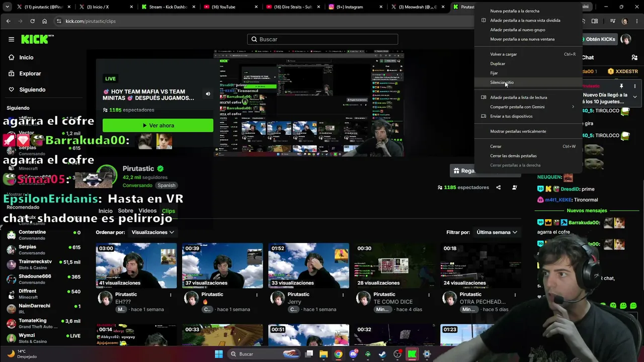Share the Pirutastic channel
The width and height of the screenshot is (644, 362).
(x=498, y=188)
